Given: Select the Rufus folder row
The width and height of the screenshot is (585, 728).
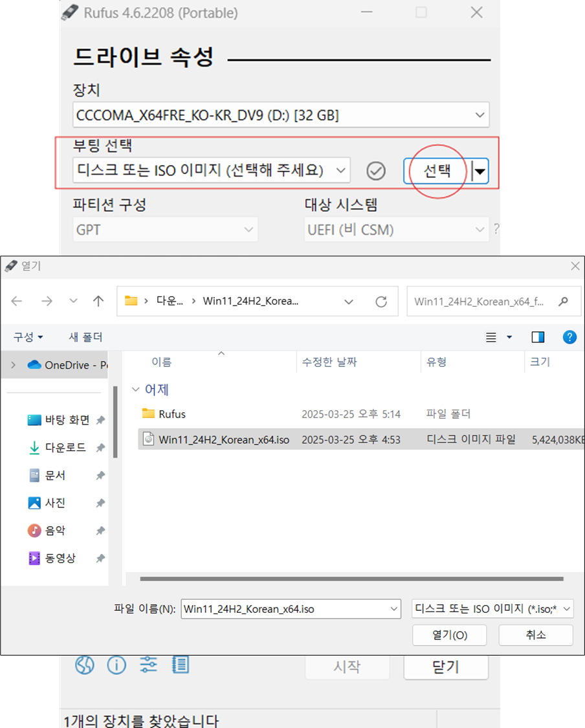Looking at the screenshot, I should (x=361, y=414).
